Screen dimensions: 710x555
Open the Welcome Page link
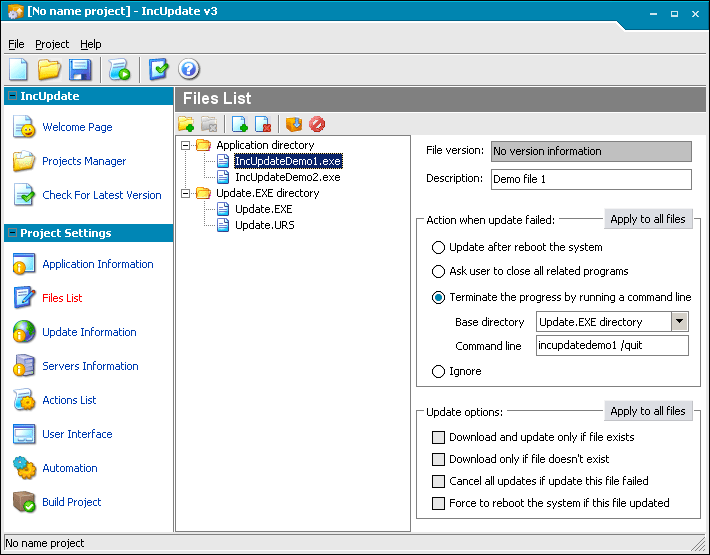[x=77, y=127]
